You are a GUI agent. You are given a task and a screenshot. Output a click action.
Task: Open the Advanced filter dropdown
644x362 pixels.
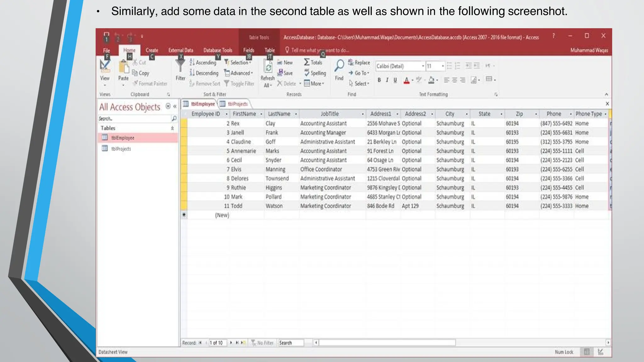238,73
